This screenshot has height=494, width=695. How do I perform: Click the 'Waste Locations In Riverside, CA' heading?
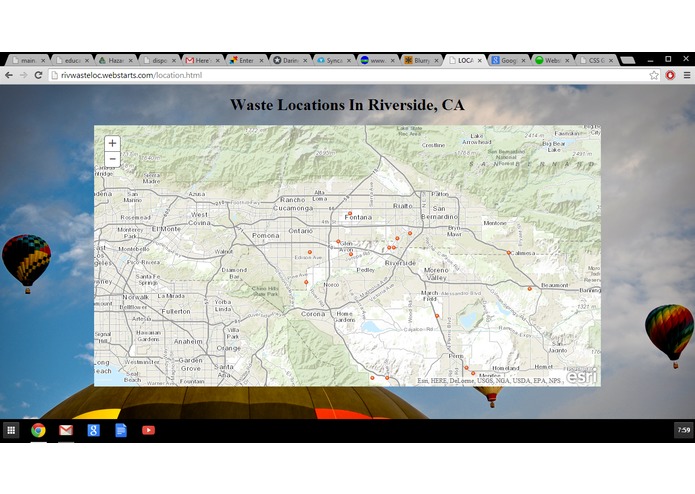(347, 105)
